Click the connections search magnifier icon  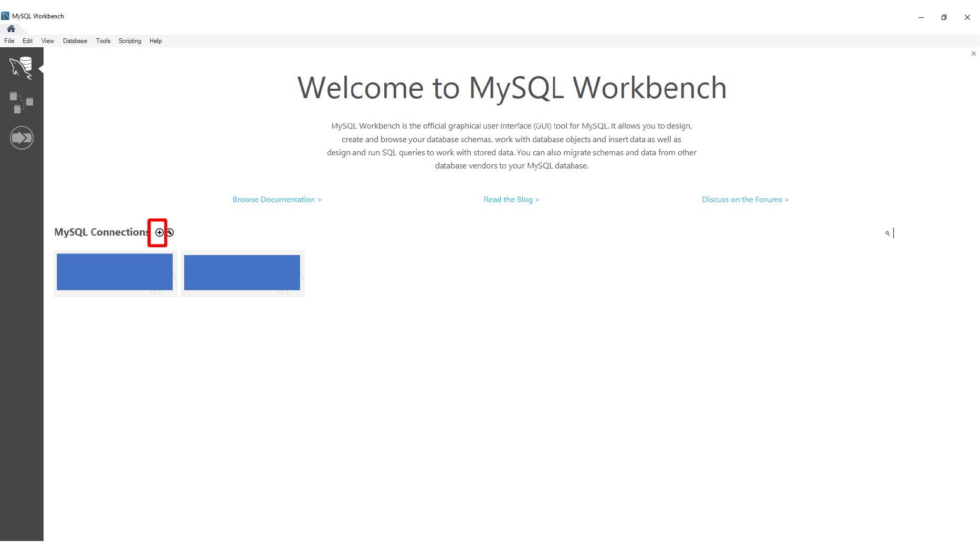point(888,234)
